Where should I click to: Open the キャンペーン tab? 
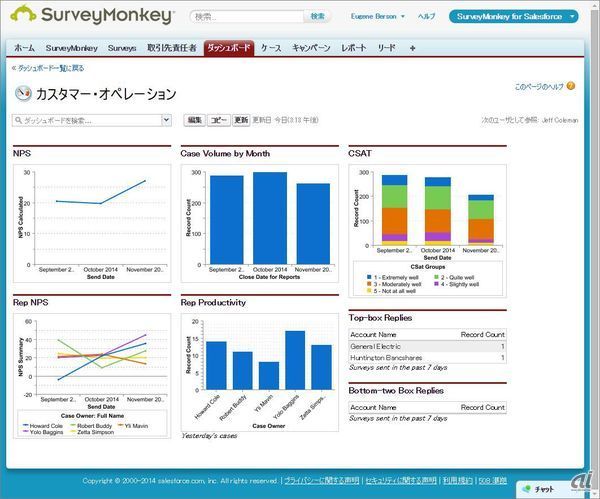pyautogui.click(x=311, y=48)
